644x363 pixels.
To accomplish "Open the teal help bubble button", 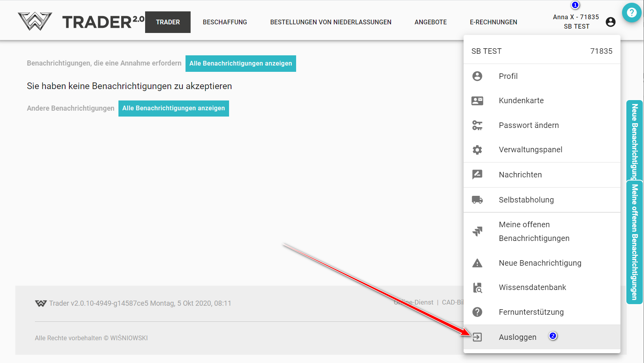I will (631, 13).
